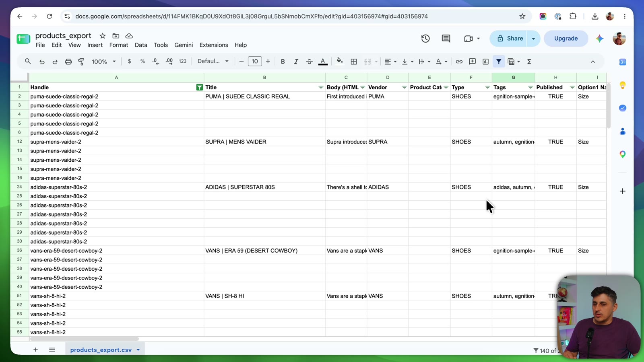This screenshot has height=362, width=644.
Task: Open Google Keep side panel
Action: 623,85
